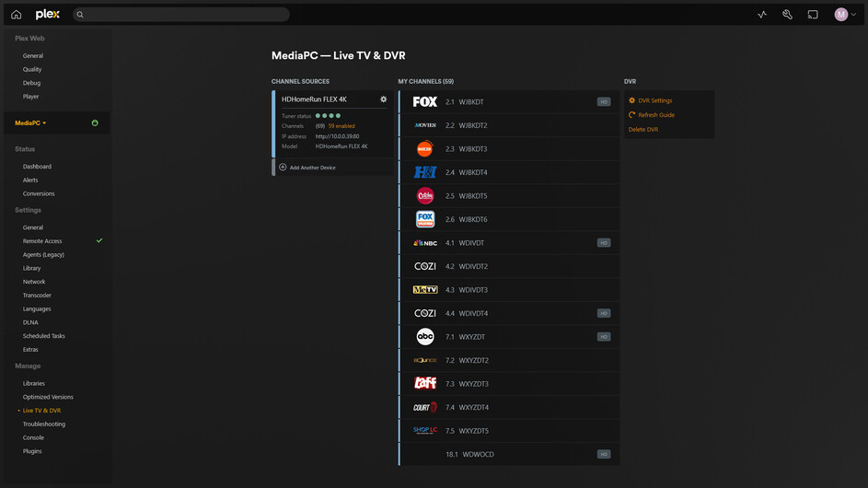Click the Catchy logo for channel 2.5
868x488 pixels.
tap(425, 195)
